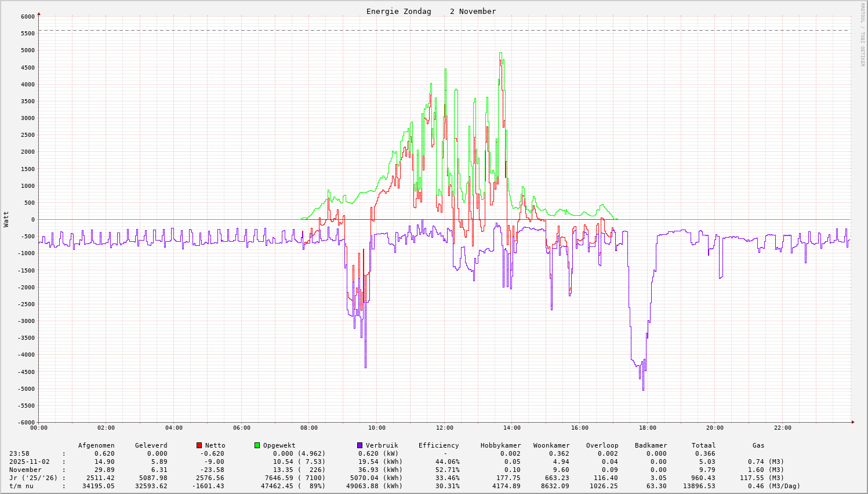Select the 18:00 time axis label
Viewport: 868px width, 494px height.
(647, 428)
